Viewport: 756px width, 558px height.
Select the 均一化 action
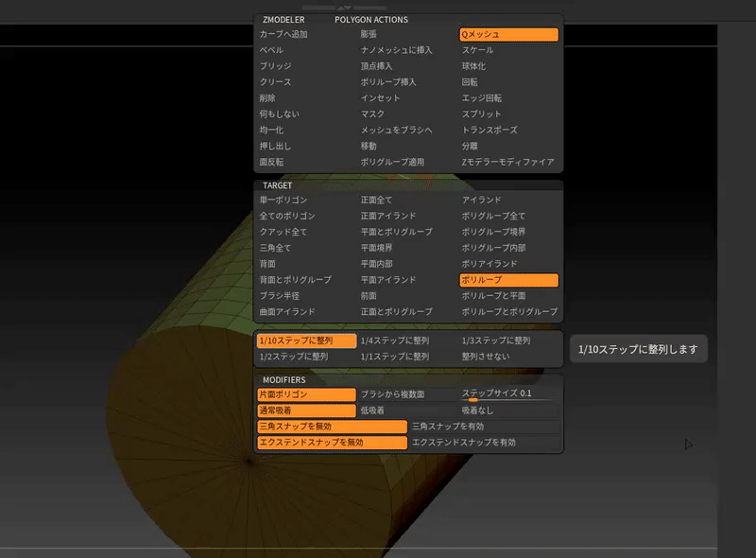(x=271, y=130)
